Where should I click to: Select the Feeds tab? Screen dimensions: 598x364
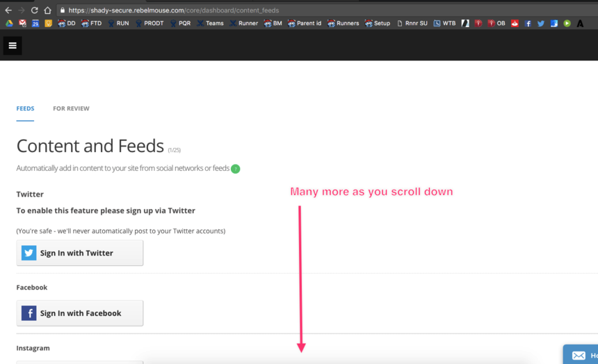coord(25,108)
